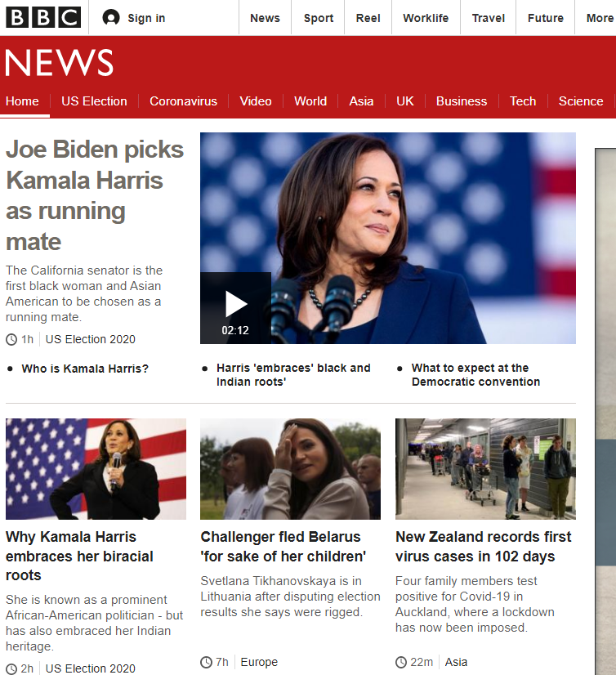Click the clock icon beside 22m

pos(401,662)
